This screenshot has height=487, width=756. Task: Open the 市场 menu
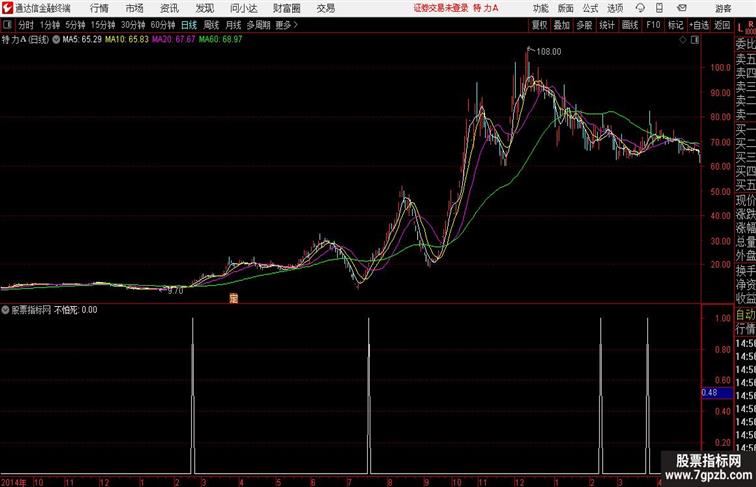pos(135,8)
